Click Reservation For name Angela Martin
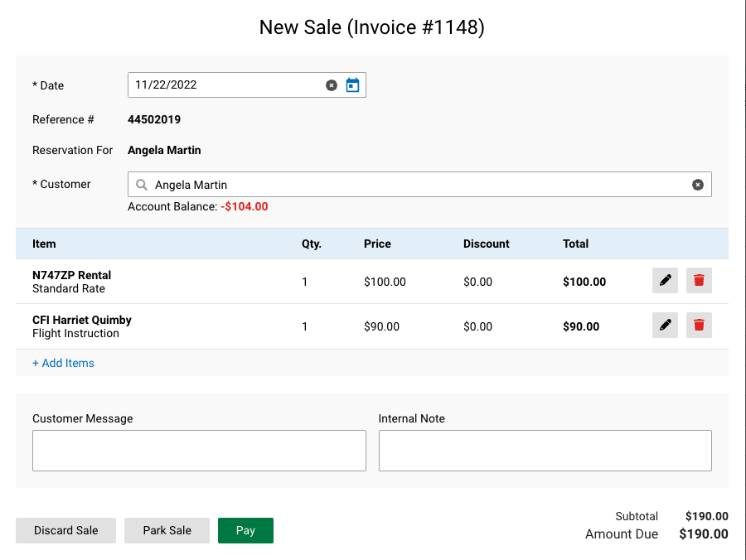The image size is (746, 560). 164,150
